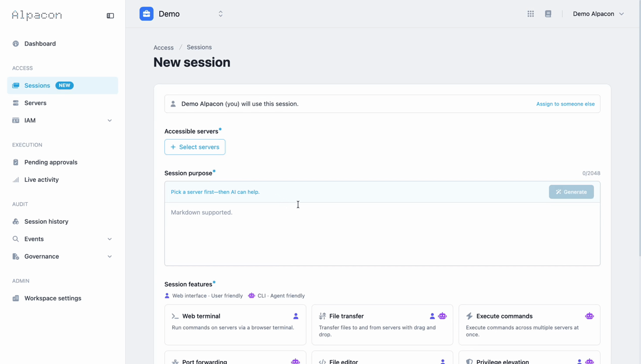
Task: Click the Generate AI button
Action: (571, 192)
